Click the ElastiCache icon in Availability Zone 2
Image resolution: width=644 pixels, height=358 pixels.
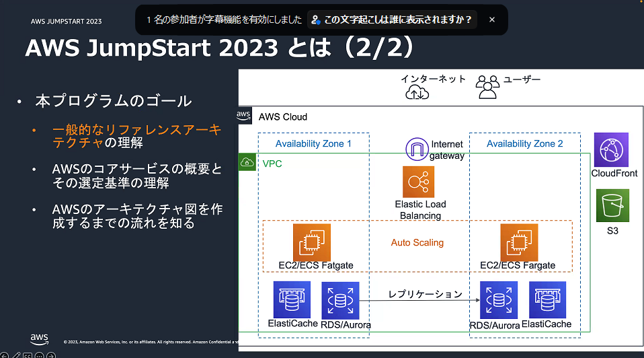coord(547,299)
